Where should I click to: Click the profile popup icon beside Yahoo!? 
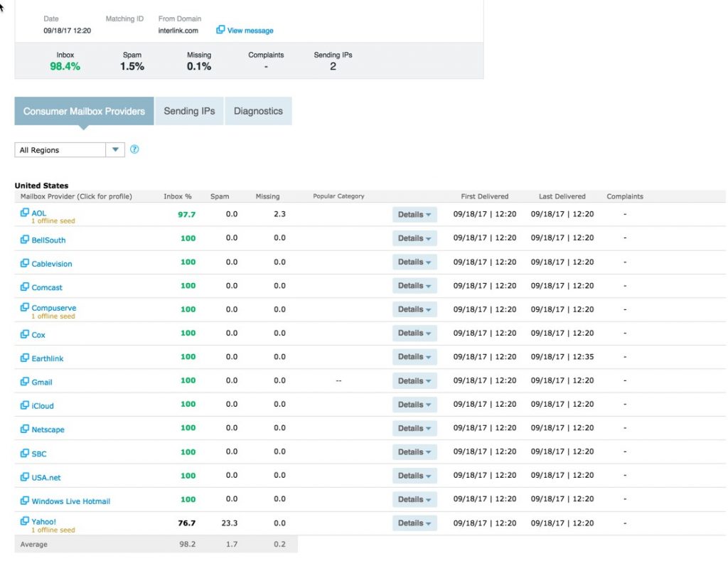(x=25, y=521)
